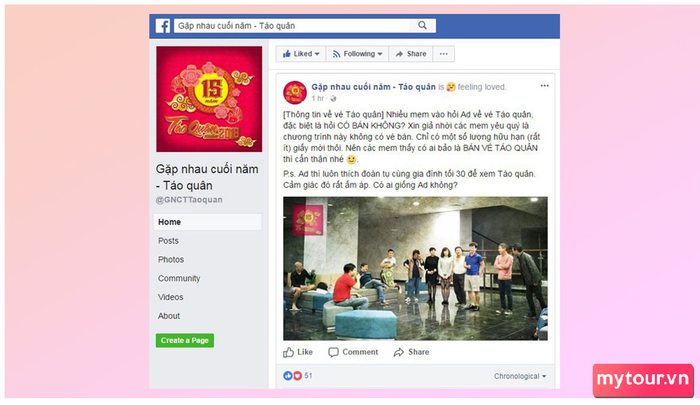Open the love reaction heart icon
Viewport: 700px width, 405px height.
(x=298, y=376)
